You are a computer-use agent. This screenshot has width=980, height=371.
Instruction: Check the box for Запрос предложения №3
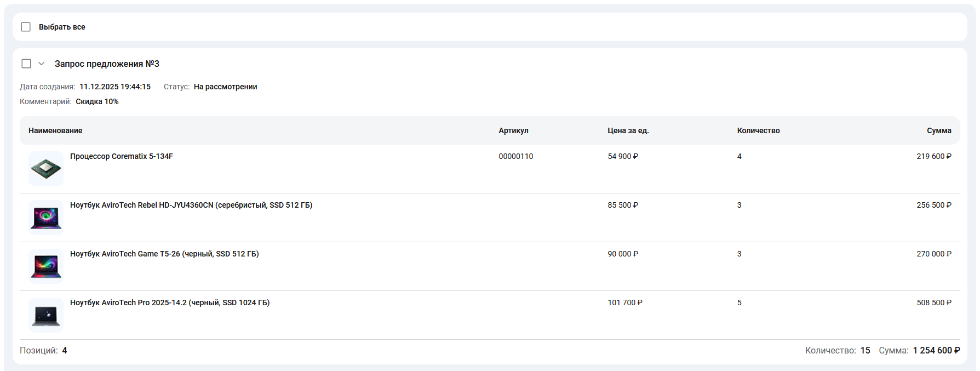(x=26, y=64)
